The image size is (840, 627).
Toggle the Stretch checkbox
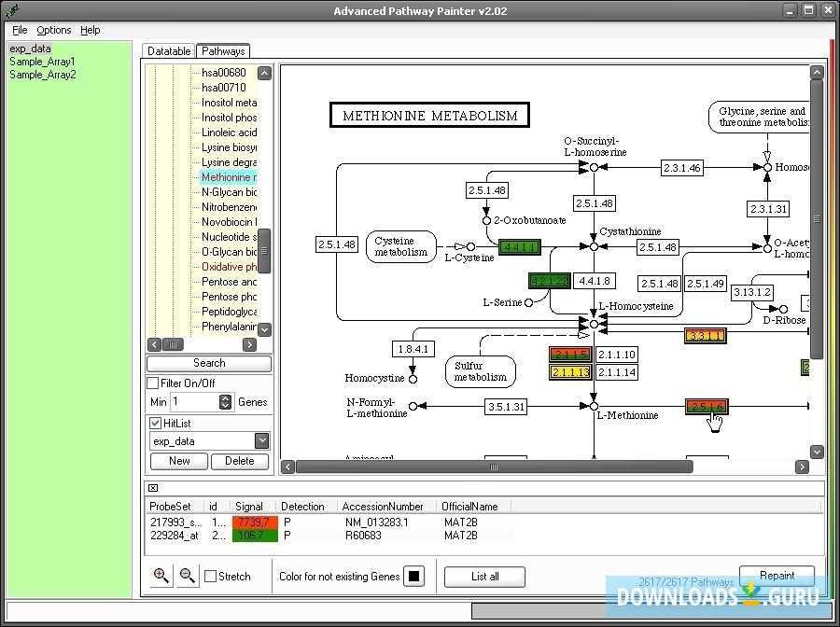211,576
